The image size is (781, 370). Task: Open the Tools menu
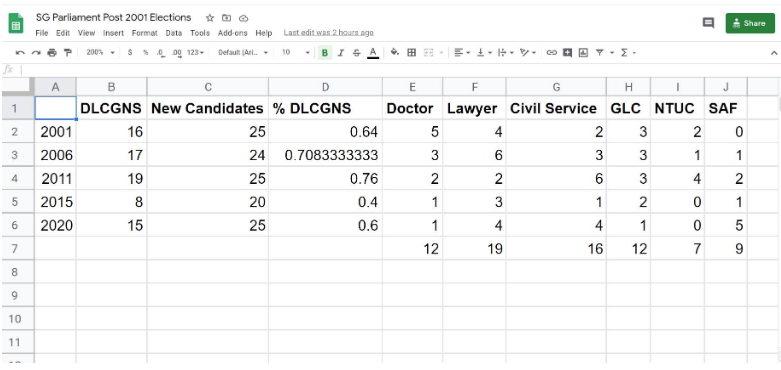coord(200,33)
